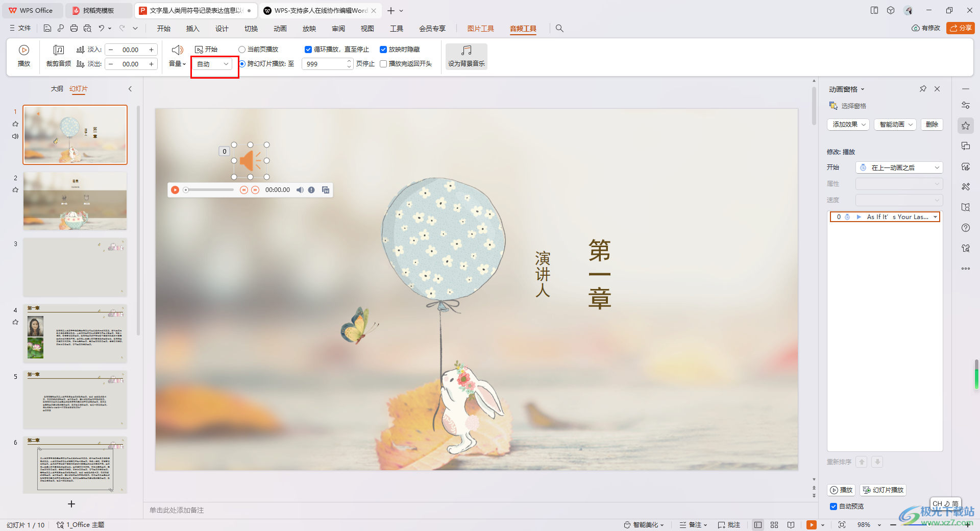
Task: Click the animation star icon in right sidebar
Action: pyautogui.click(x=966, y=126)
